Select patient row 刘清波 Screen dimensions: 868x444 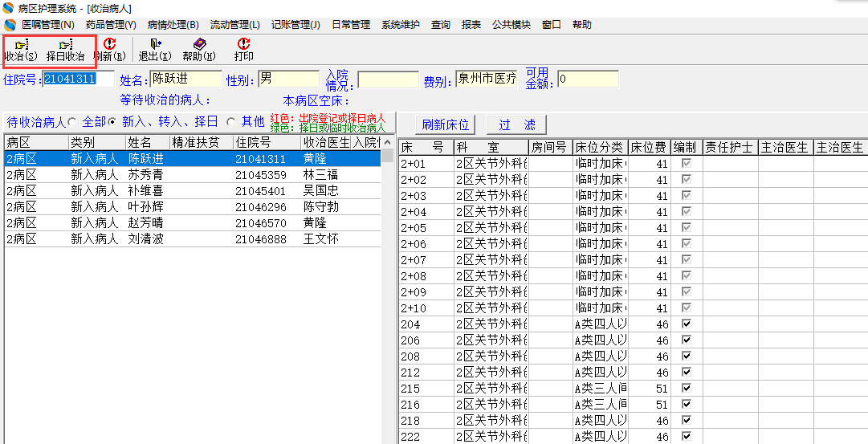point(193,239)
